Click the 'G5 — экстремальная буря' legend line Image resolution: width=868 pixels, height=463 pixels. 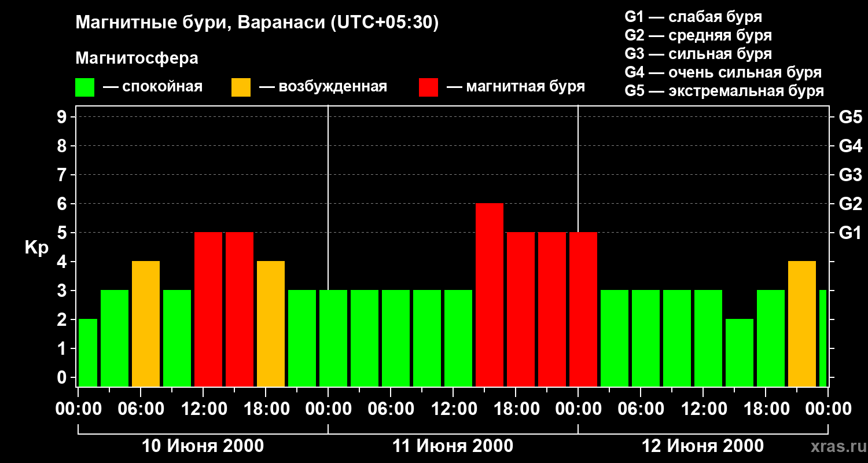pos(724,91)
